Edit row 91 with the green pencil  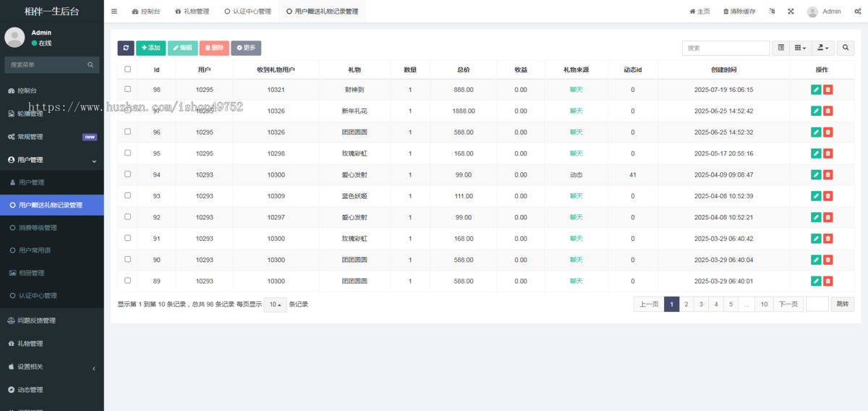(x=816, y=238)
